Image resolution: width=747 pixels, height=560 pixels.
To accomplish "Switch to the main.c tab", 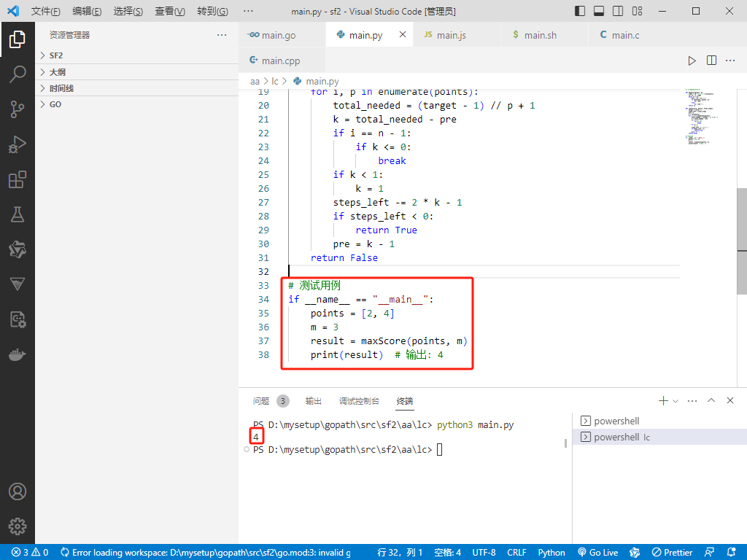I will click(632, 35).
